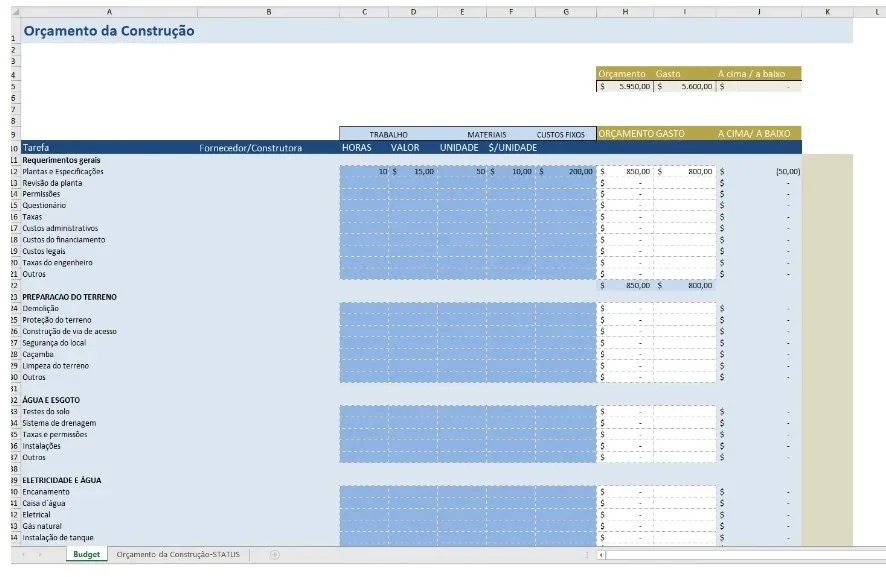Select the Caixa d'água cell

click(x=44, y=503)
